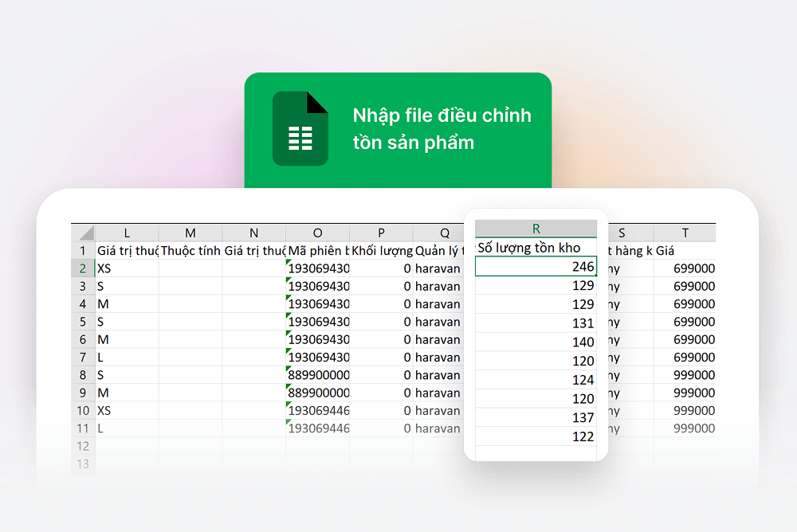
Task: Click price 999000 in row 8
Action: tap(685, 375)
